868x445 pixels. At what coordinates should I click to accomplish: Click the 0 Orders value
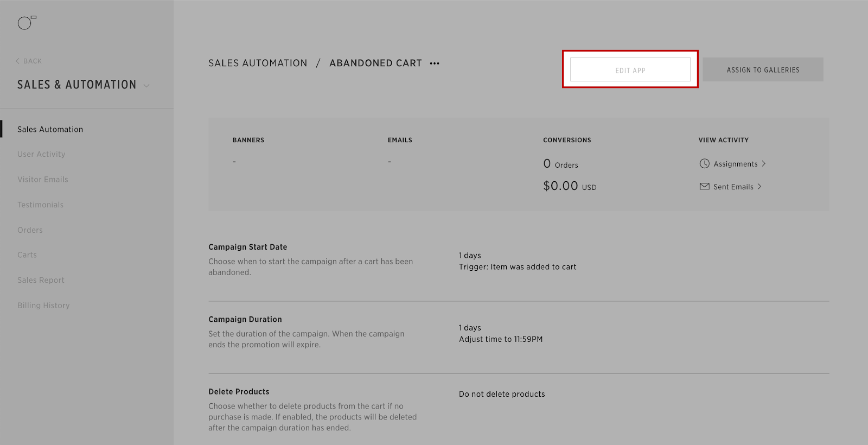(560, 163)
